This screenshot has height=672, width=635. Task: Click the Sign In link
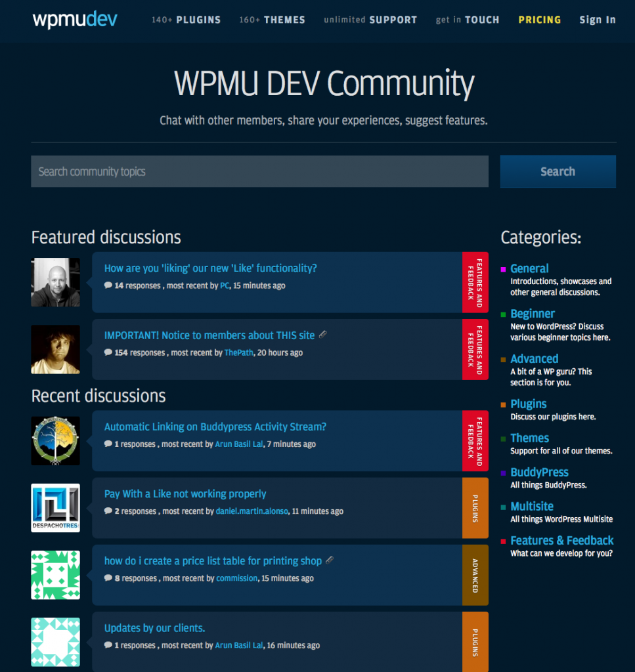(598, 20)
